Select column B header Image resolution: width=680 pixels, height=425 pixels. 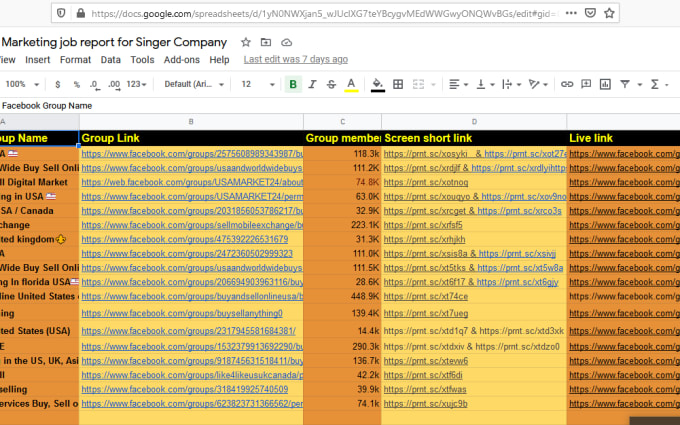point(191,122)
